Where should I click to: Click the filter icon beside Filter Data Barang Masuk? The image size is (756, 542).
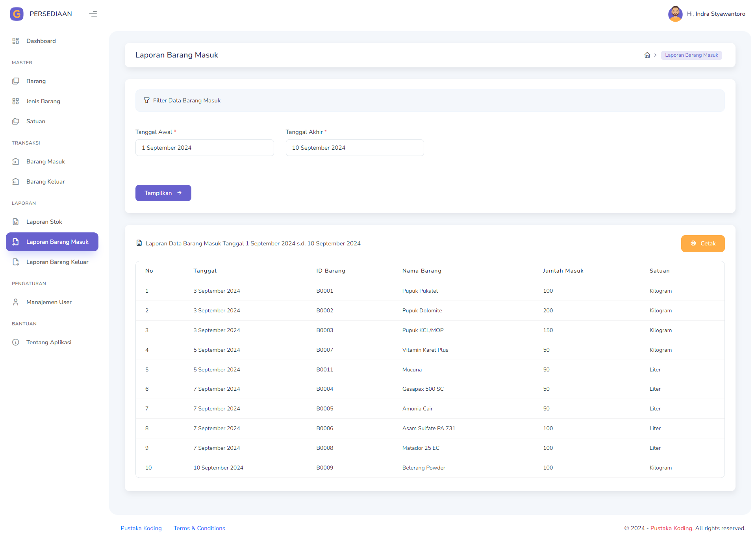146,100
